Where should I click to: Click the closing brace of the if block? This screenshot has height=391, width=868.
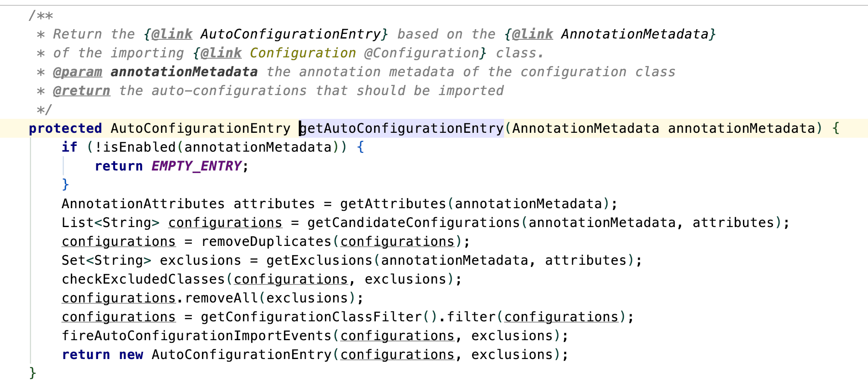point(65,185)
